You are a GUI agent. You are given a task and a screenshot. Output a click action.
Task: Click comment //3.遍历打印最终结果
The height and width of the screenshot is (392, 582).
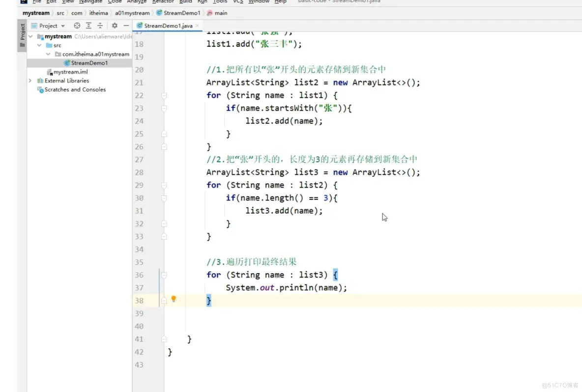[252, 262]
